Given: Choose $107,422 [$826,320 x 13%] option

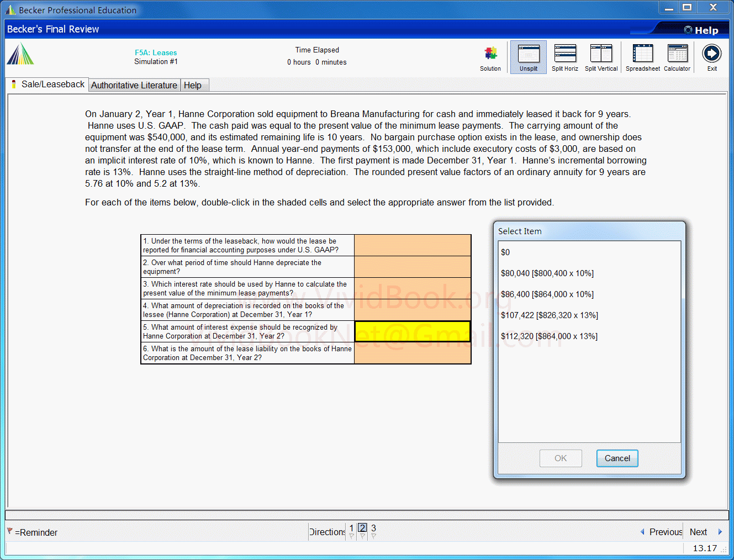Looking at the screenshot, I should click(x=550, y=315).
